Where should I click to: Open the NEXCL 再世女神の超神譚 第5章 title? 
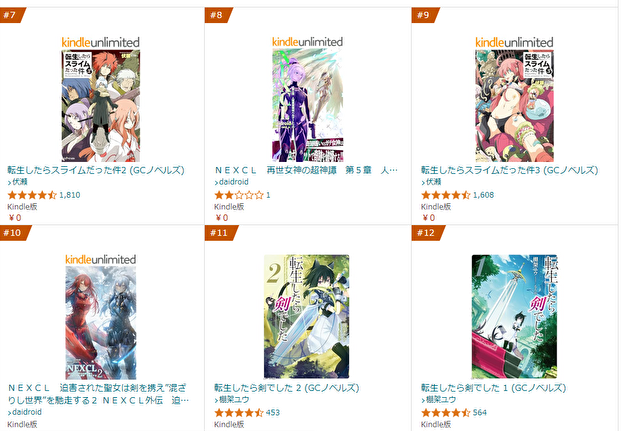306,170
